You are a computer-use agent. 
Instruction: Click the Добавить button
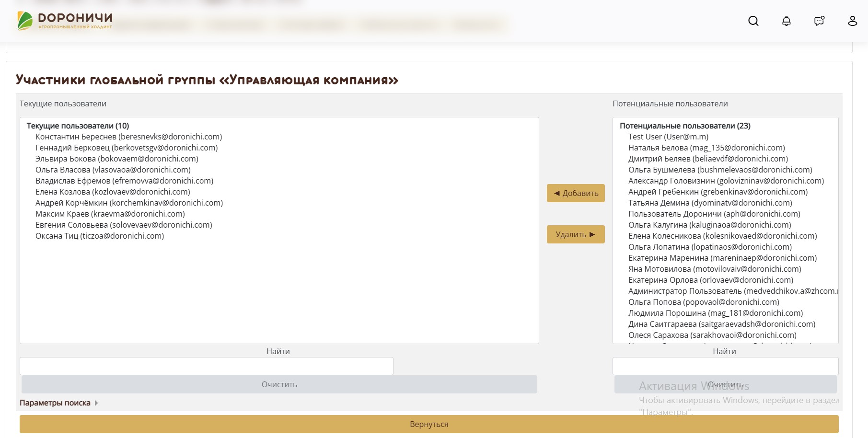pyautogui.click(x=576, y=193)
